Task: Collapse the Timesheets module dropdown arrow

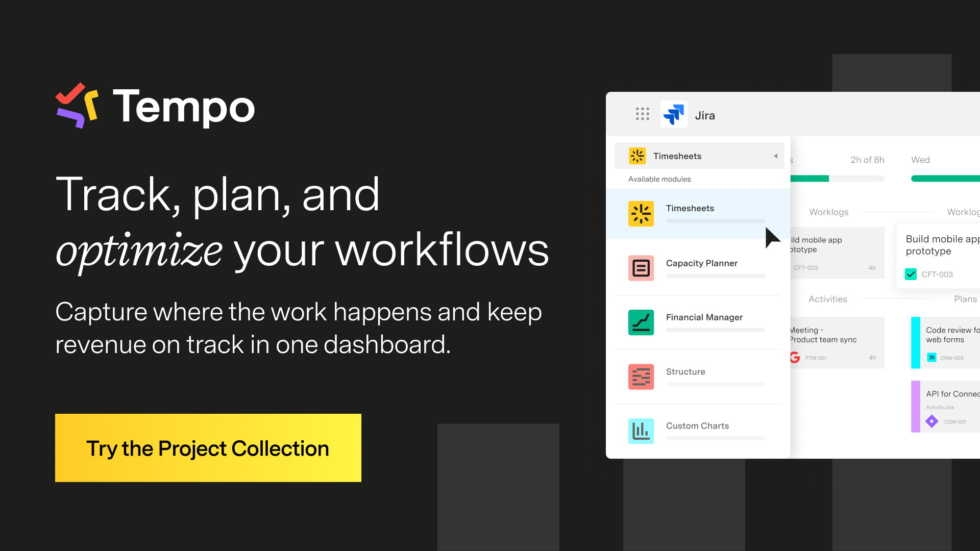Action: 775,156
